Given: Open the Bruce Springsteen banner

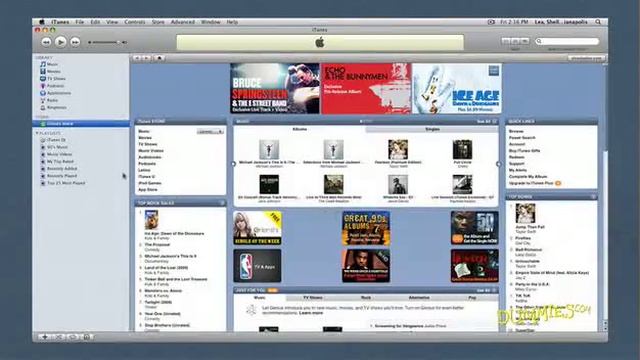Looking at the screenshot, I should pyautogui.click(x=275, y=88).
